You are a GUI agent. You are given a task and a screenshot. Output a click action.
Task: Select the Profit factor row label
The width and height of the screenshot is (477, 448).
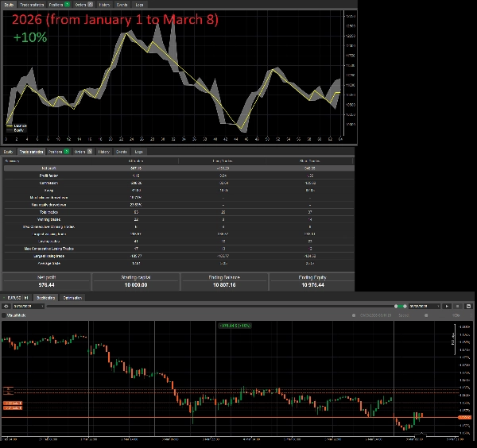click(48, 176)
